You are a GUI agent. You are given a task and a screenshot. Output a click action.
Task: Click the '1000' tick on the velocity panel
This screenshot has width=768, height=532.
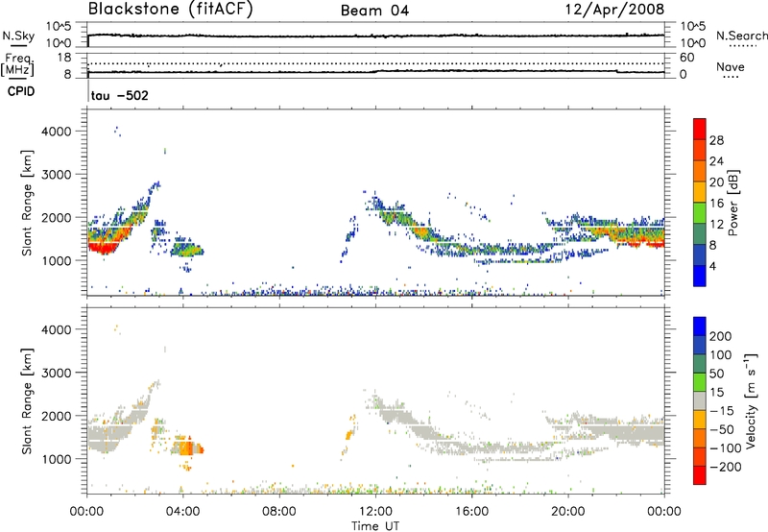[x=57, y=459]
